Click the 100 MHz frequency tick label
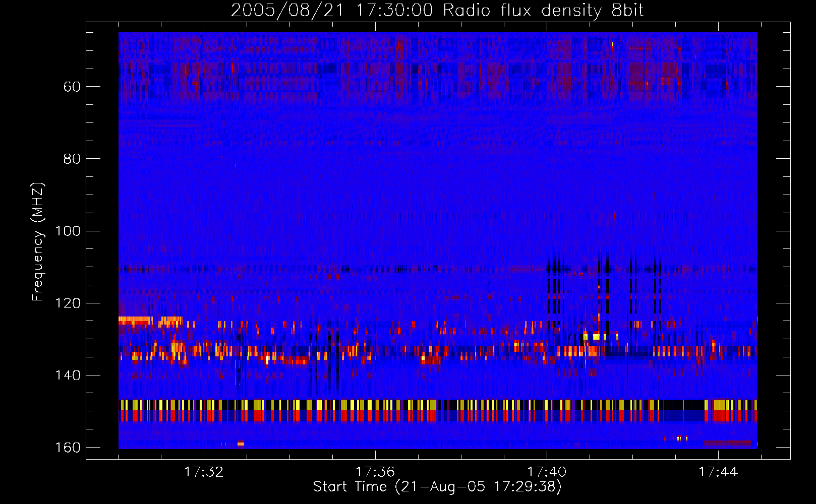Image resolution: width=816 pixels, height=504 pixels. [68, 231]
